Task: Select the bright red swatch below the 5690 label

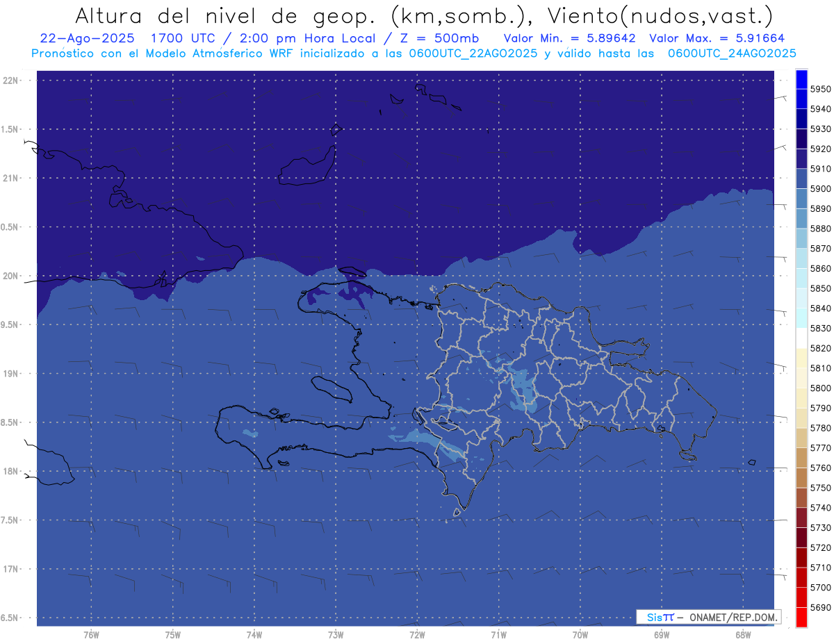Action: [x=801, y=617]
